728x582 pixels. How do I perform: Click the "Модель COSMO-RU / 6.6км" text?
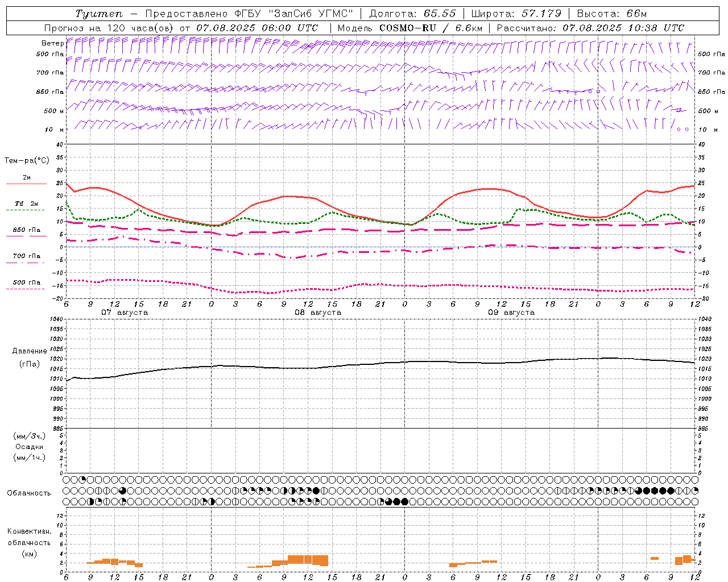coord(410,28)
